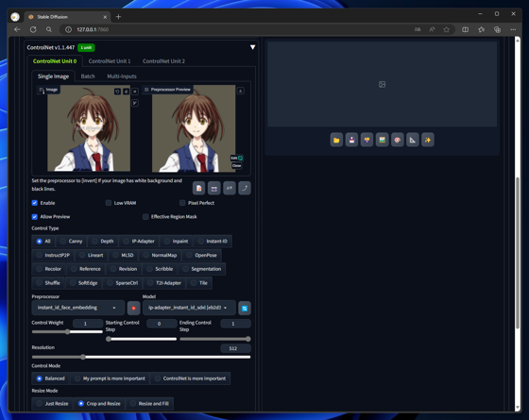
Task: Click the Edit button on preview
Action: 236,159
